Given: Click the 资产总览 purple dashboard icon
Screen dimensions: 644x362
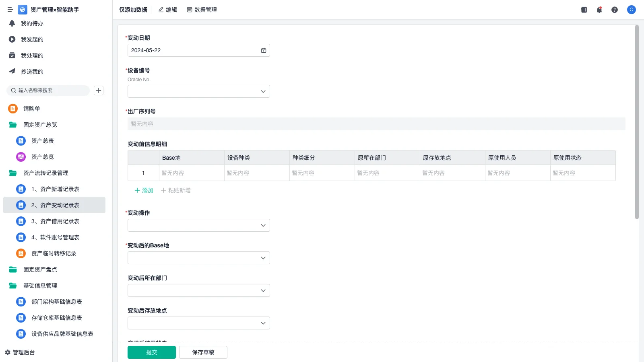Looking at the screenshot, I should (x=21, y=157).
